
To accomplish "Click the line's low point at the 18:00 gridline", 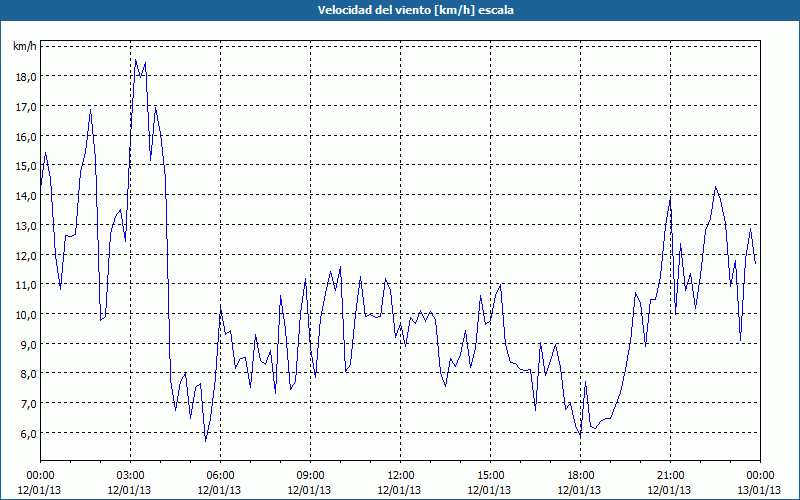I will click(580, 436).
